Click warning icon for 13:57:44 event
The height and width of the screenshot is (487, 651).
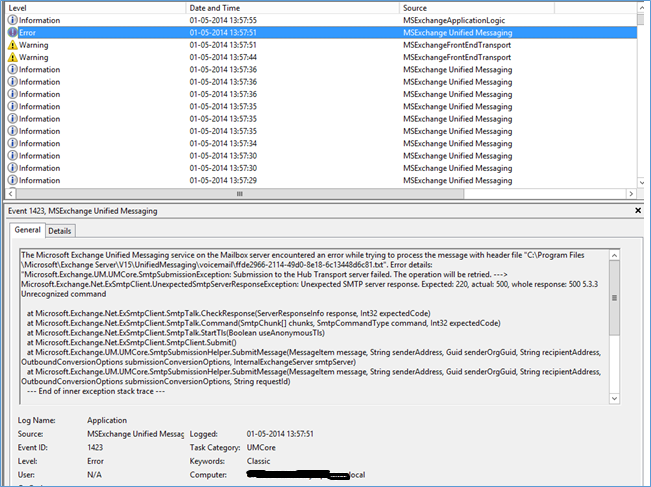tap(12, 57)
